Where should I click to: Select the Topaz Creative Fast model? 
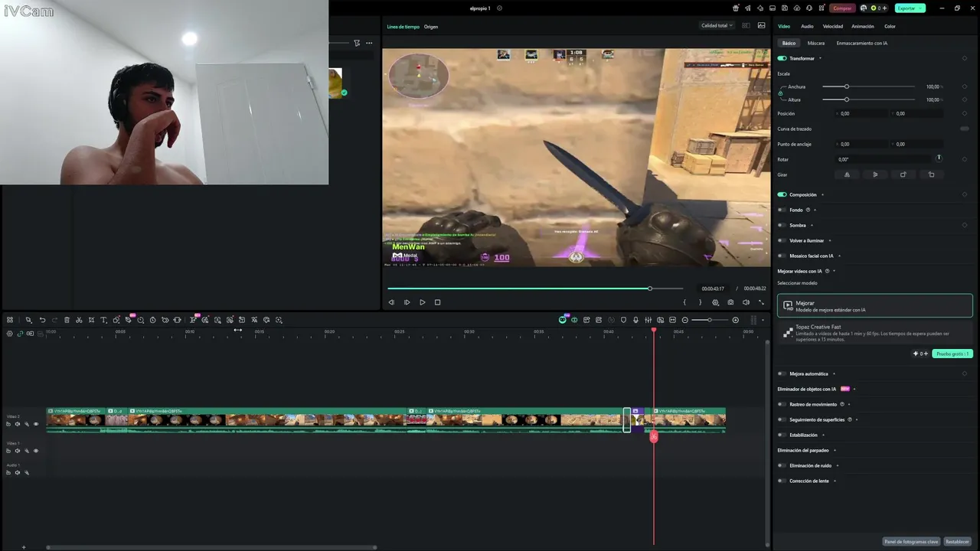tap(875, 333)
